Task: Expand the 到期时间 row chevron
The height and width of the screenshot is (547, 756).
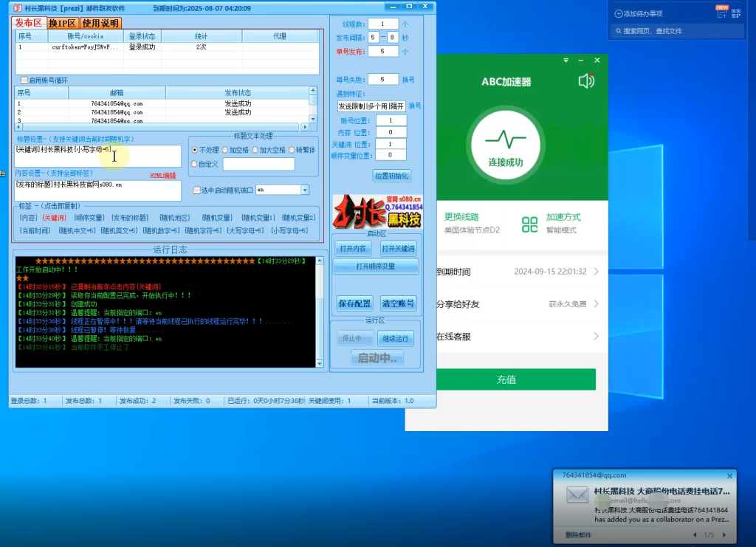Action: click(x=596, y=272)
